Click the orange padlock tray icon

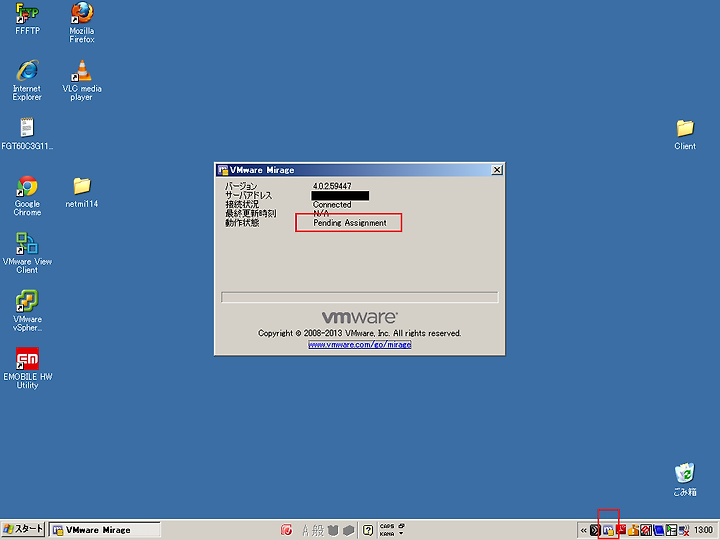coord(633,530)
